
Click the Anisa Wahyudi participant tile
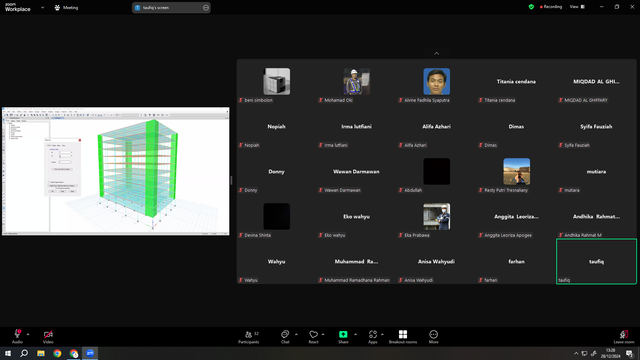[x=436, y=262]
